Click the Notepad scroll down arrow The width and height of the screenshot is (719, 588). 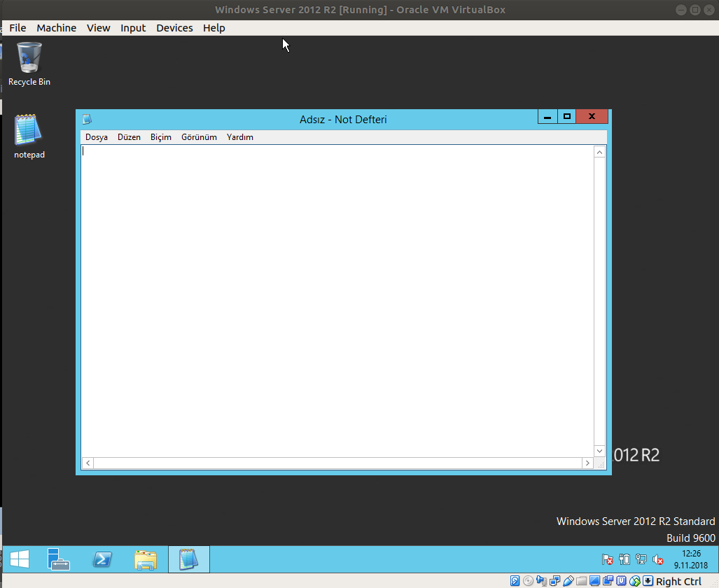click(599, 451)
